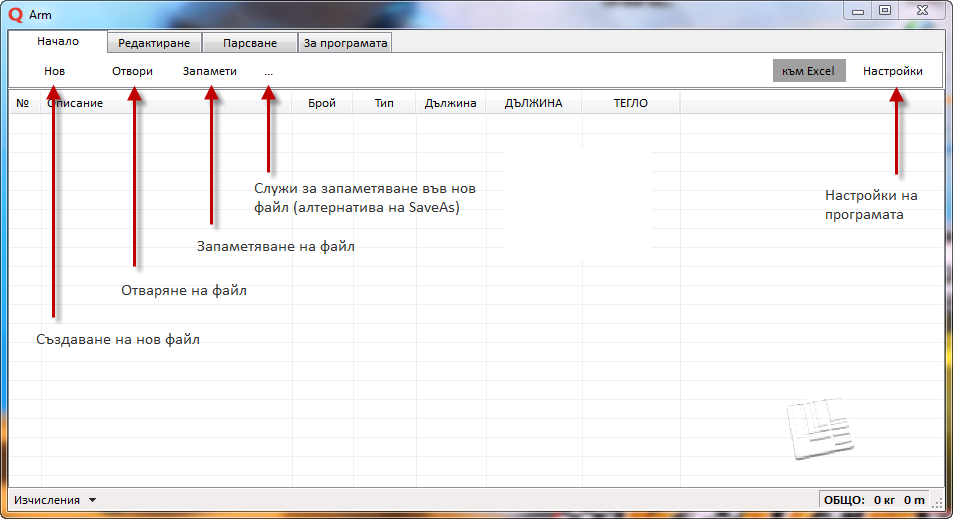953x519 pixels.
Task: Expand the Изчисления dropdown
Action: coord(55,499)
